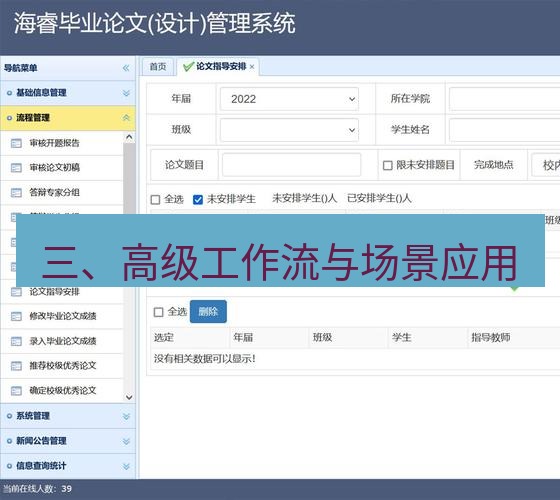Click the green check icon on tab
The width and height of the screenshot is (560, 500).
coord(188,66)
